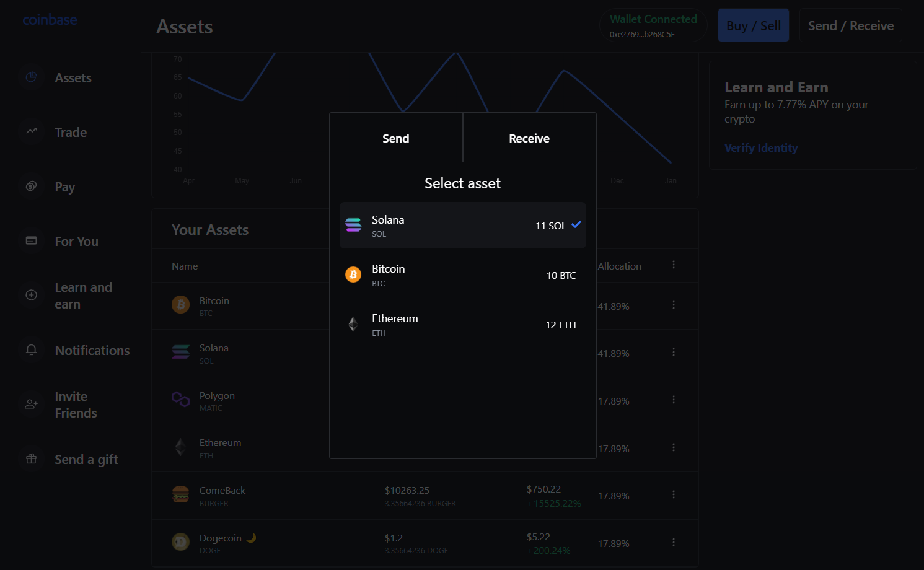Open the three-dot menu on Polygon row
Screen dimensions: 924x570
tap(674, 400)
